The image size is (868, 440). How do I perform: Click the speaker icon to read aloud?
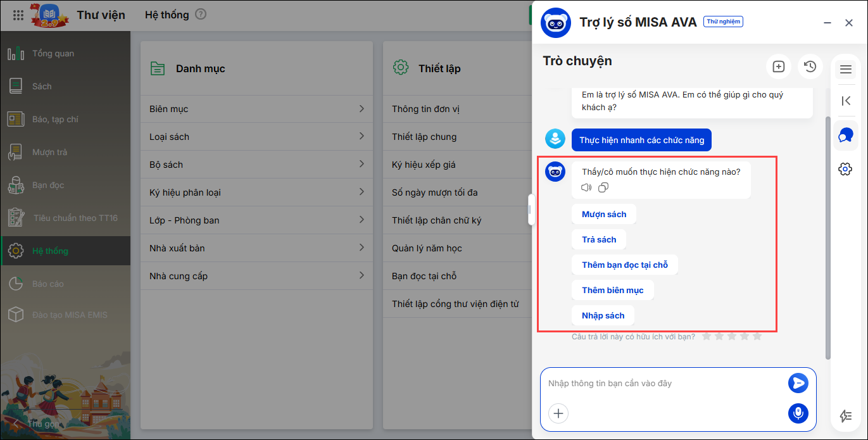pos(586,187)
